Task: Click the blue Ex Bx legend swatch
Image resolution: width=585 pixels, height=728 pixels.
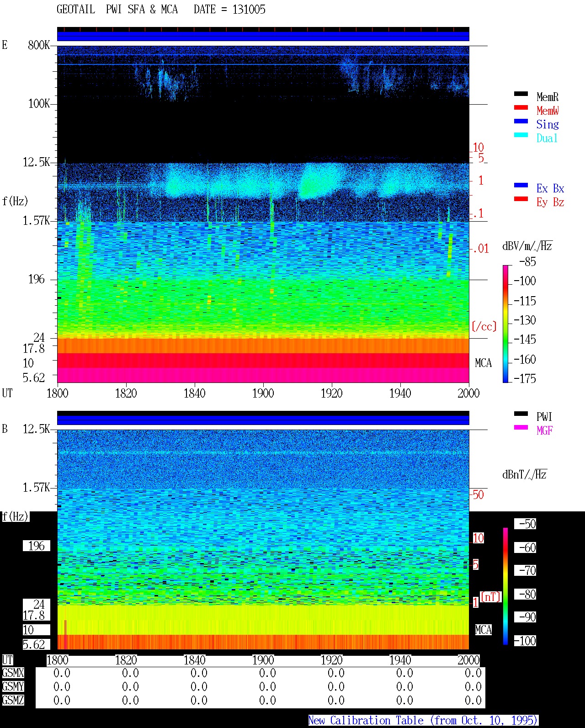Action: coord(521,185)
